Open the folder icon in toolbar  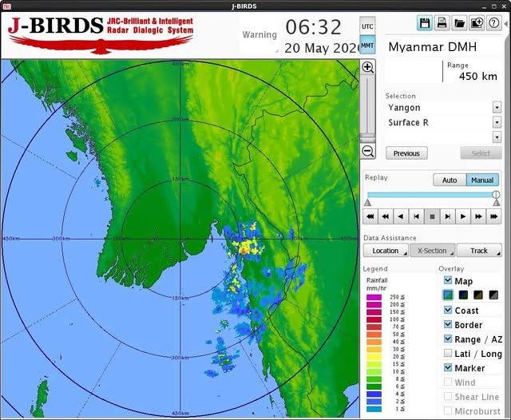point(459,23)
